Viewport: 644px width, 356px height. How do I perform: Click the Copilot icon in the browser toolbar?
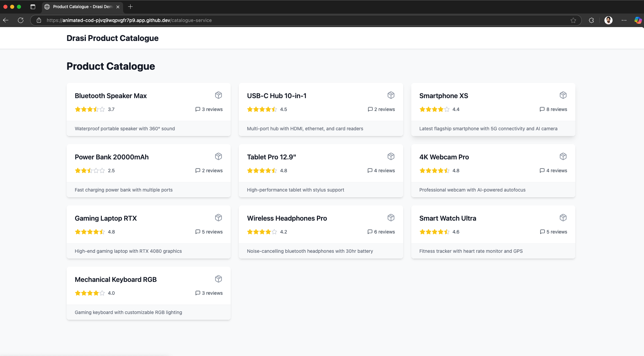point(637,20)
